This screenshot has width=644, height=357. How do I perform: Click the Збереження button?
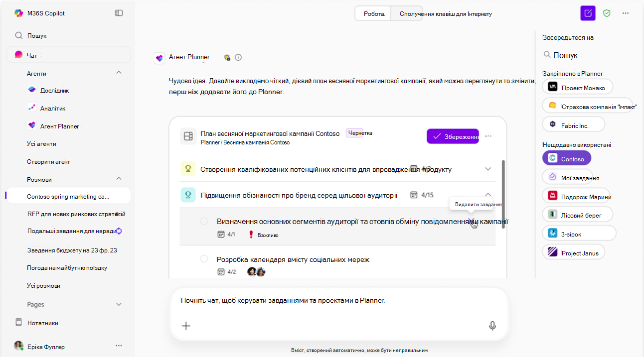(453, 136)
